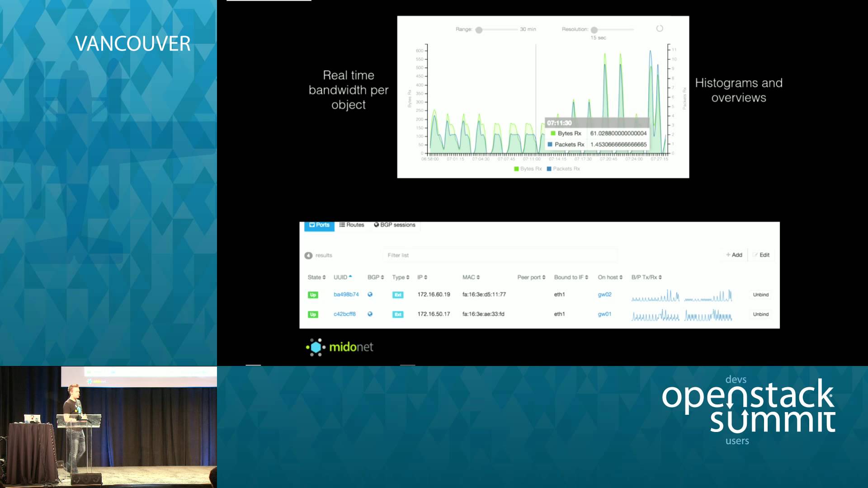The width and height of the screenshot is (868, 488).
Task: Sort the table by the State column
Action: (x=316, y=277)
